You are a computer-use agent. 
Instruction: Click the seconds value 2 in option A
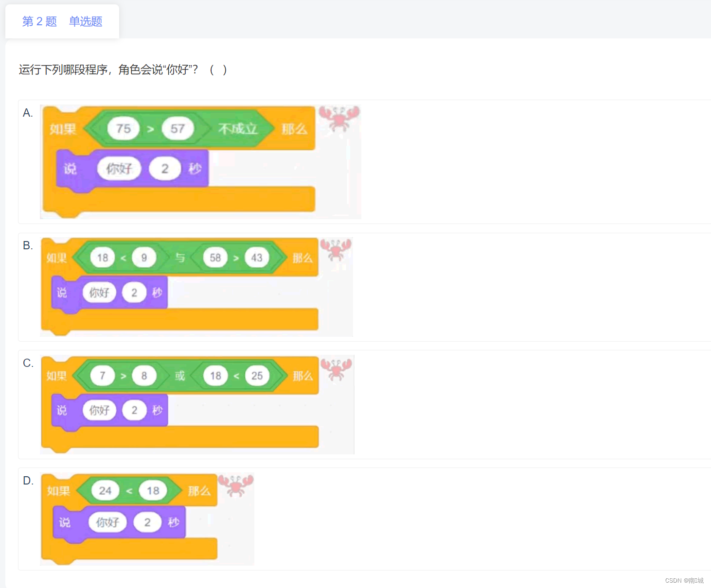point(165,169)
